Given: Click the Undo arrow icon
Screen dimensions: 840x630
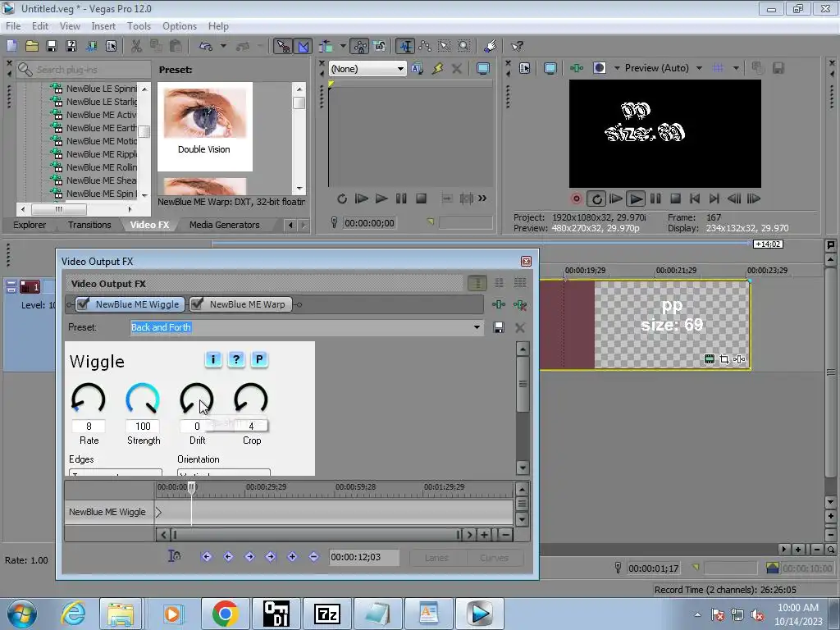Looking at the screenshot, I should click(x=206, y=47).
